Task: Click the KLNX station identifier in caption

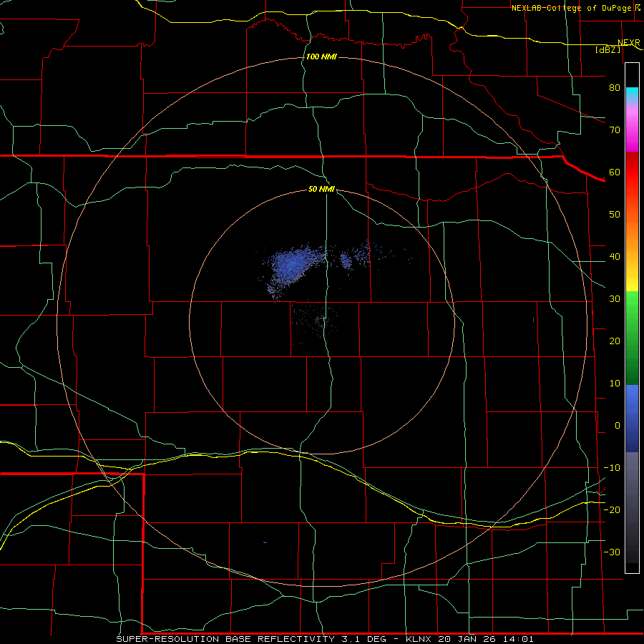Action: (418, 639)
